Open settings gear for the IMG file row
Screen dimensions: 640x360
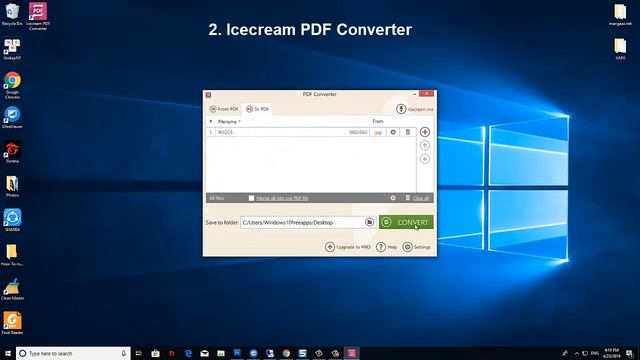pyautogui.click(x=393, y=132)
